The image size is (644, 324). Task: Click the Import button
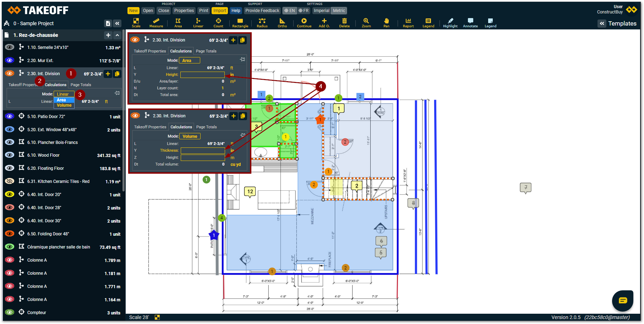[219, 11]
